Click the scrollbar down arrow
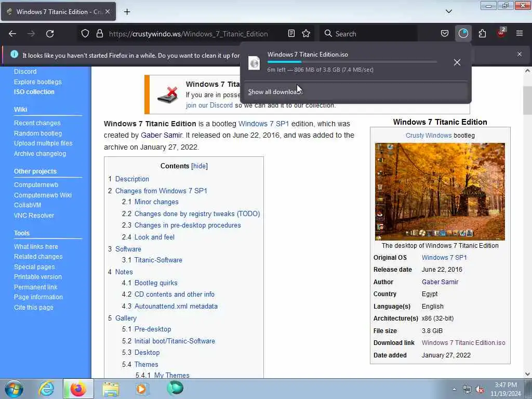Image resolution: width=532 pixels, height=399 pixels. pyautogui.click(x=527, y=374)
